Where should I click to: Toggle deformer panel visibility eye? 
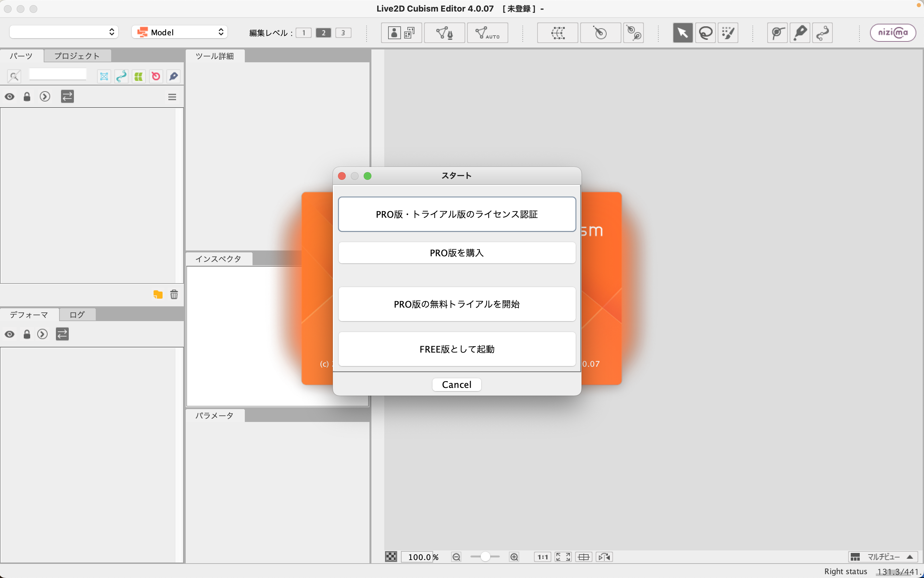(x=10, y=335)
